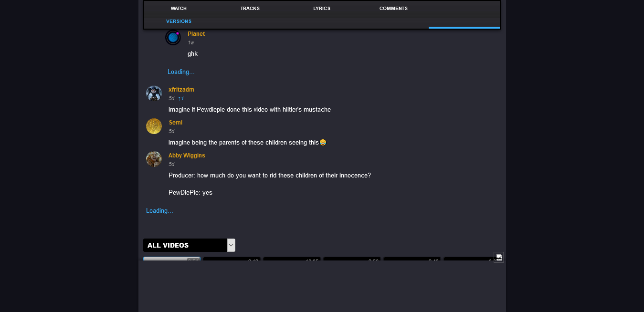Open xfritzadm's profile avatar
Screen dimensions: 644x312
[154, 94]
